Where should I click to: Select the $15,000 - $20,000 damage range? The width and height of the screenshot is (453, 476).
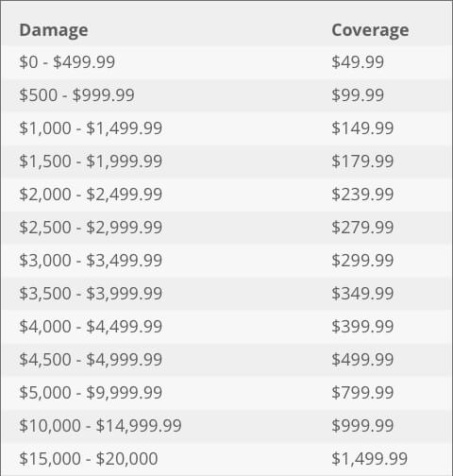tap(89, 459)
